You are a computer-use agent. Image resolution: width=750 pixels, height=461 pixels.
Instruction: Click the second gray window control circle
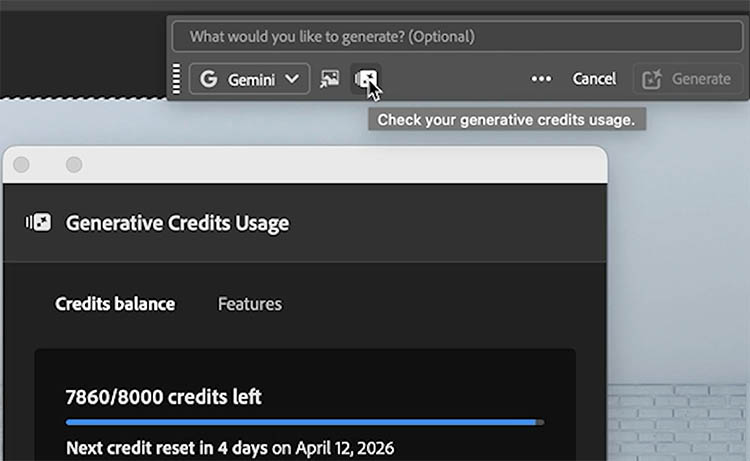tap(73, 164)
